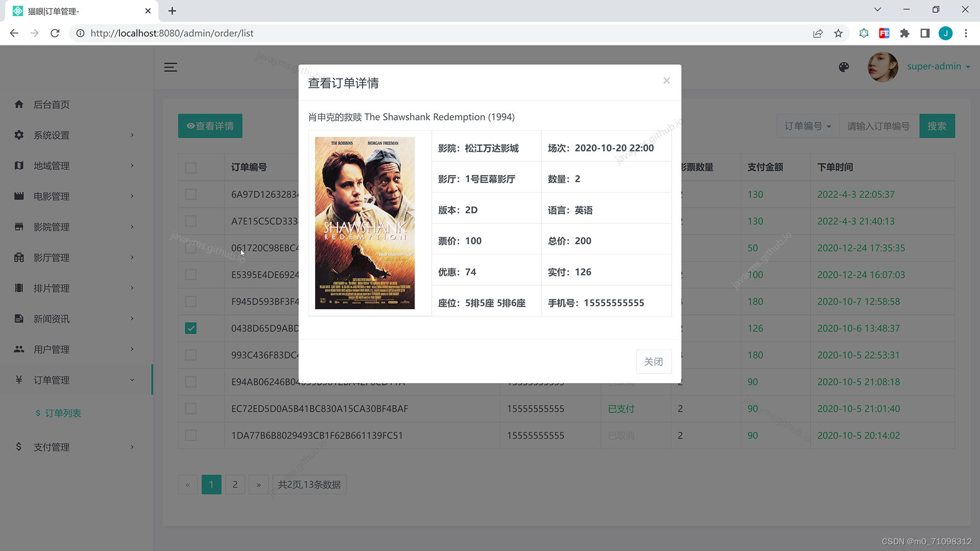The width and height of the screenshot is (980, 551).
Task: Click the store icon for 影院管理
Action: [x=19, y=227]
